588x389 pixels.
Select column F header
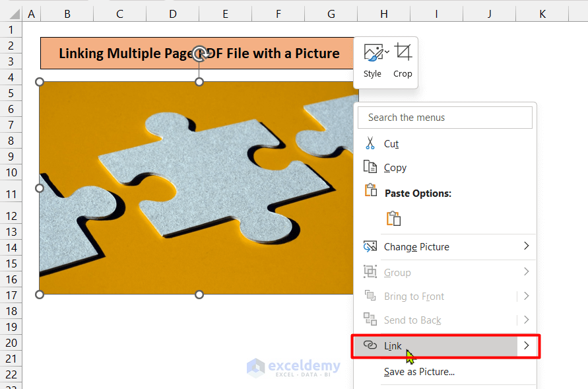(278, 14)
